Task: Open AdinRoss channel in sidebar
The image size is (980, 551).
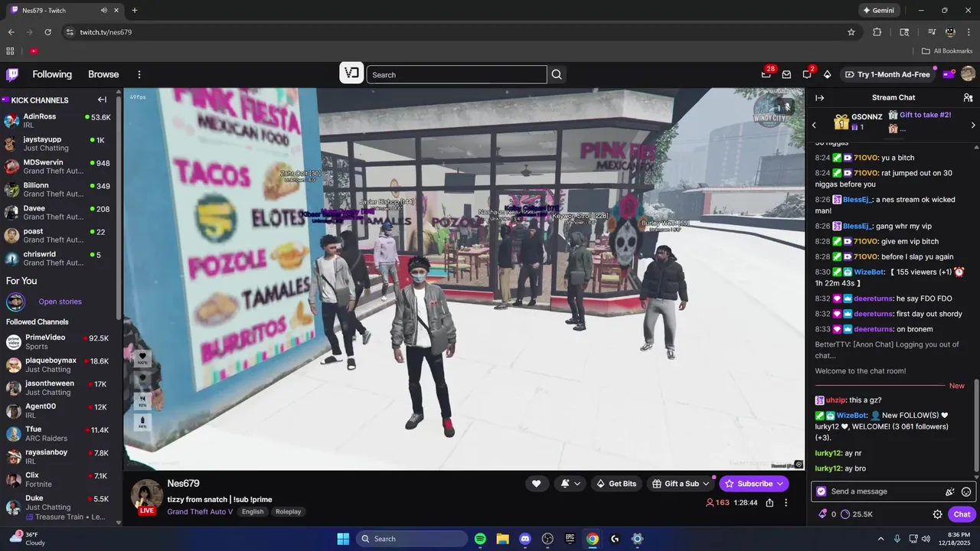Action: (x=57, y=121)
